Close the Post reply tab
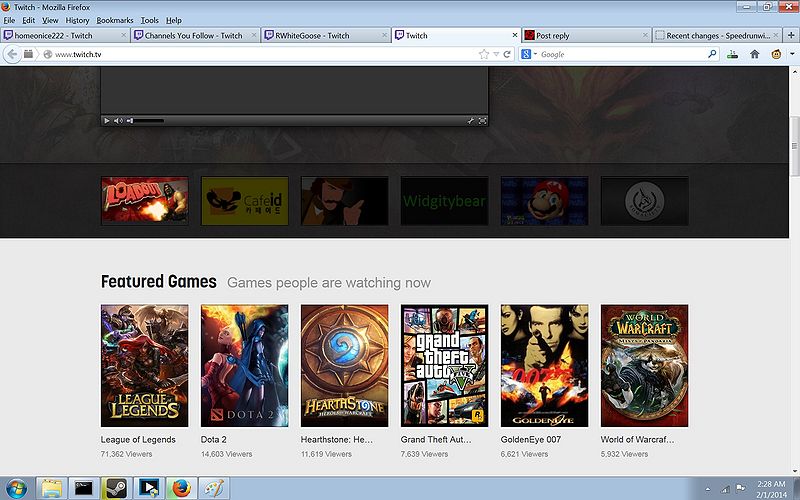The width and height of the screenshot is (800, 500). click(645, 35)
